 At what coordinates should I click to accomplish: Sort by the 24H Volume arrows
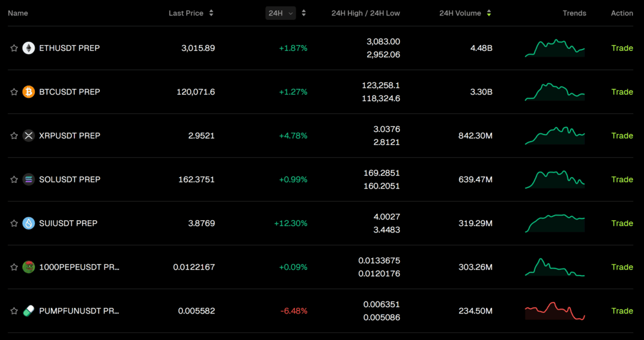489,14
